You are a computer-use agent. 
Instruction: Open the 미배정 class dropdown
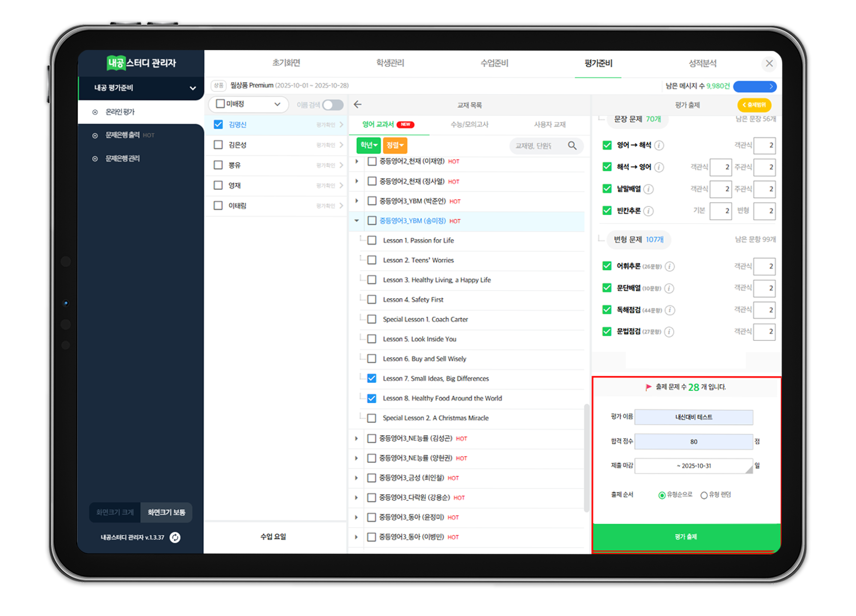pos(277,104)
